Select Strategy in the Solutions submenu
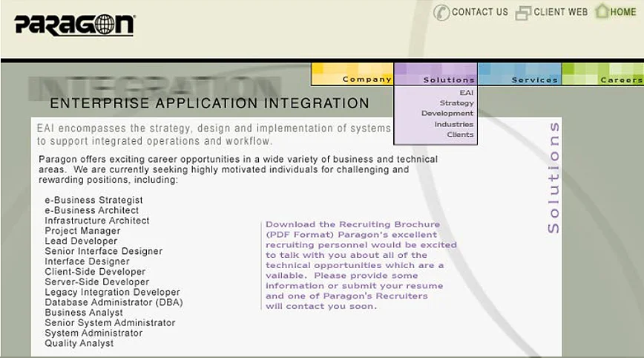This screenshot has height=358, width=644. [x=457, y=103]
